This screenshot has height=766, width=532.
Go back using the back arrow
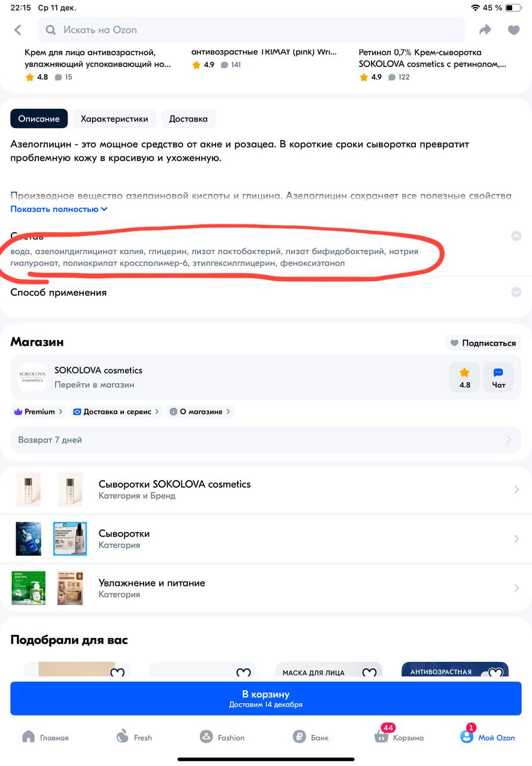18,30
